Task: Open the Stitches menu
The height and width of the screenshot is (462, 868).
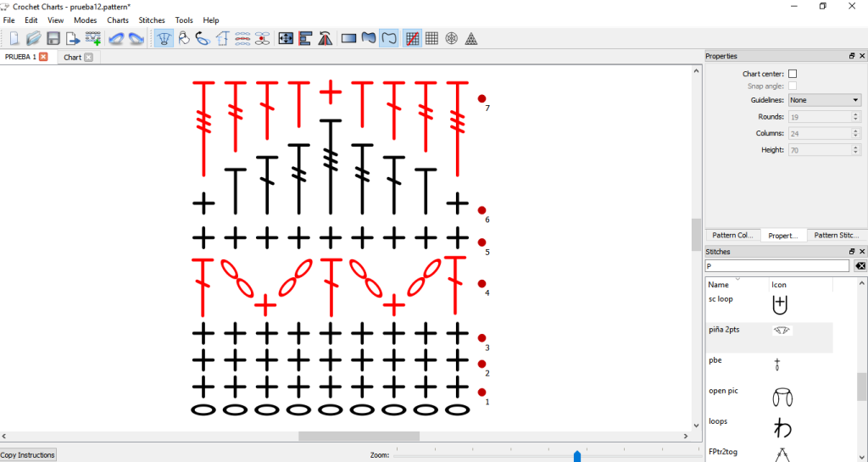Action: [152, 20]
